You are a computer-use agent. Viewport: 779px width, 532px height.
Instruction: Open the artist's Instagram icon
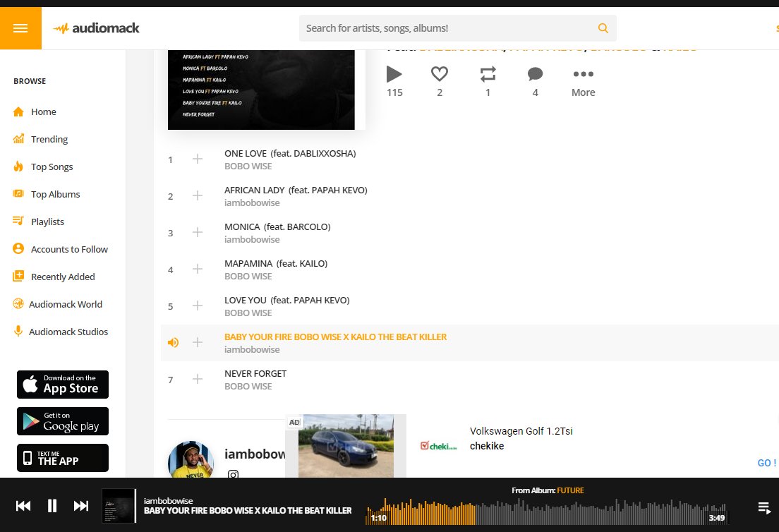[233, 474]
